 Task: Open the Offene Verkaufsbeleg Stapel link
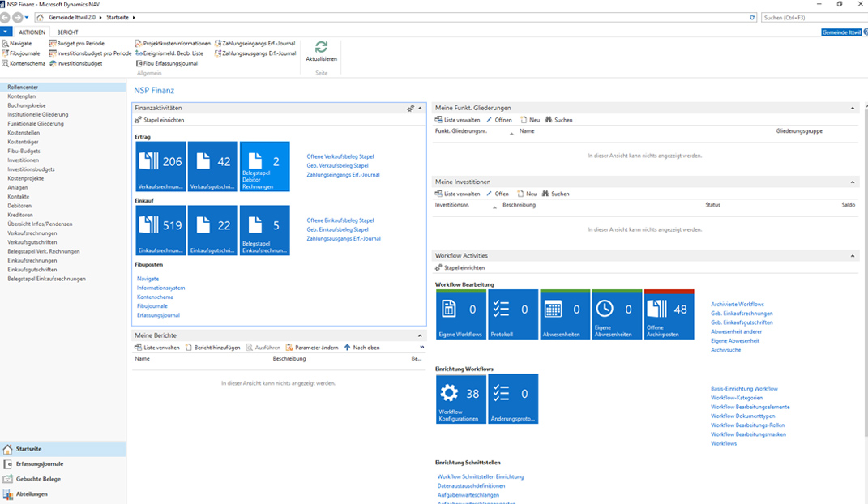pos(340,156)
